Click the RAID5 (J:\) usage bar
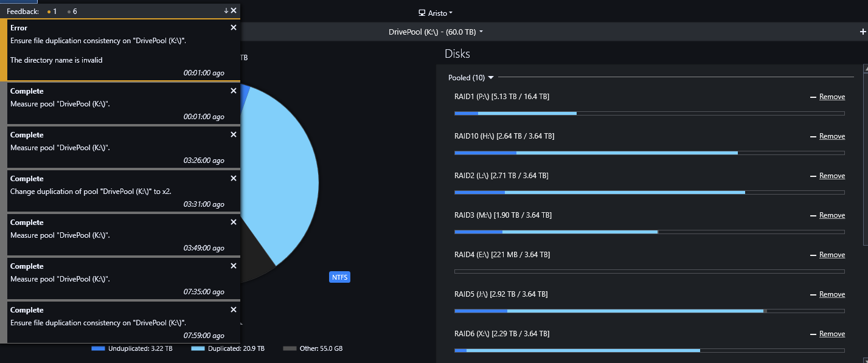 tap(649, 311)
